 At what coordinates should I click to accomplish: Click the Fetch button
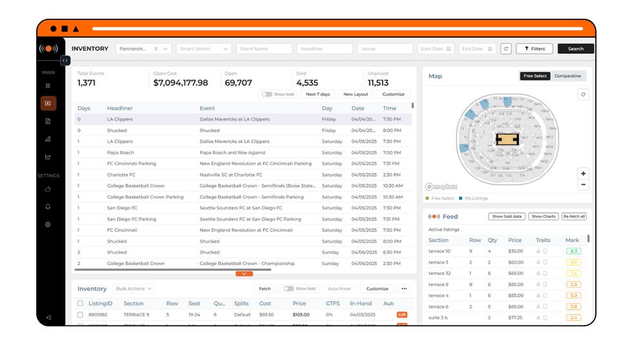click(265, 289)
